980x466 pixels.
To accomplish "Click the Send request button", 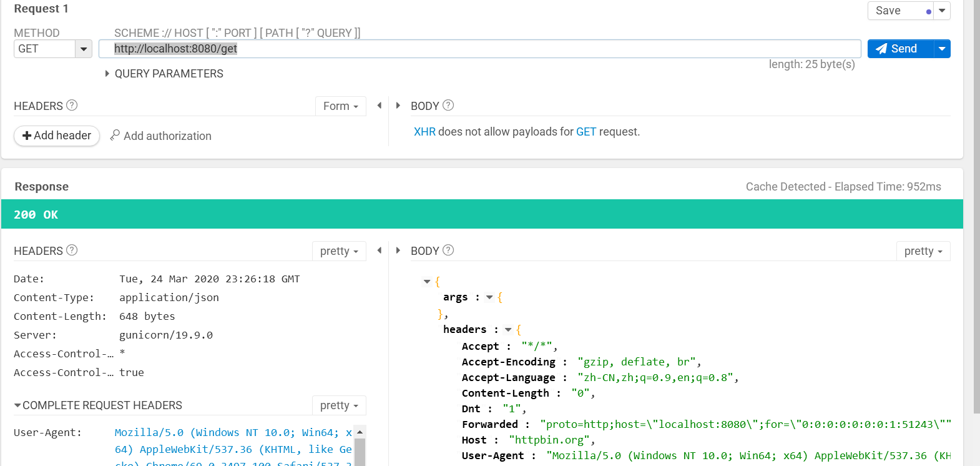I will click(900, 49).
